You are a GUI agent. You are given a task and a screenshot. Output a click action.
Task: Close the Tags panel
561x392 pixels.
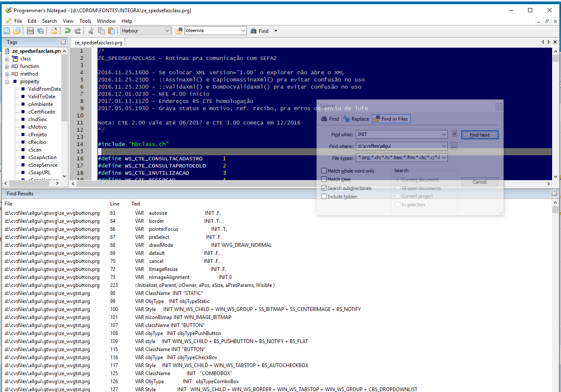63,42
